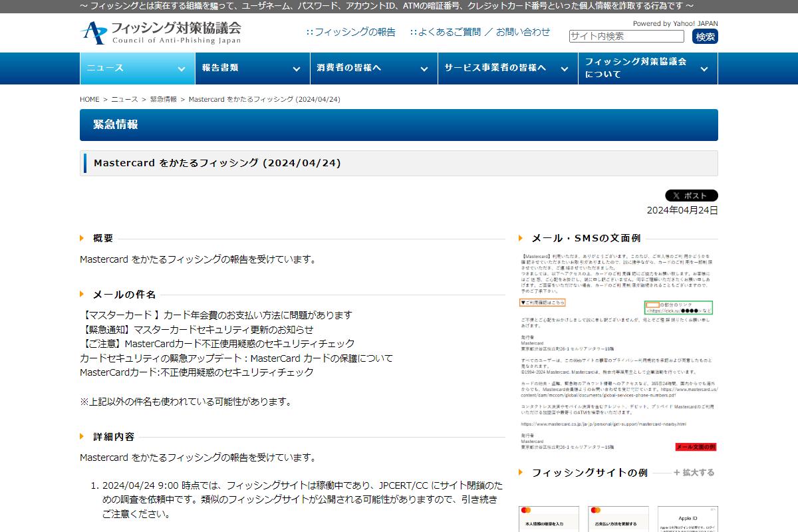Click 拡大する next to フィッシングサイトの例
Image resolution: width=798 pixels, height=532 pixels.
point(694,473)
